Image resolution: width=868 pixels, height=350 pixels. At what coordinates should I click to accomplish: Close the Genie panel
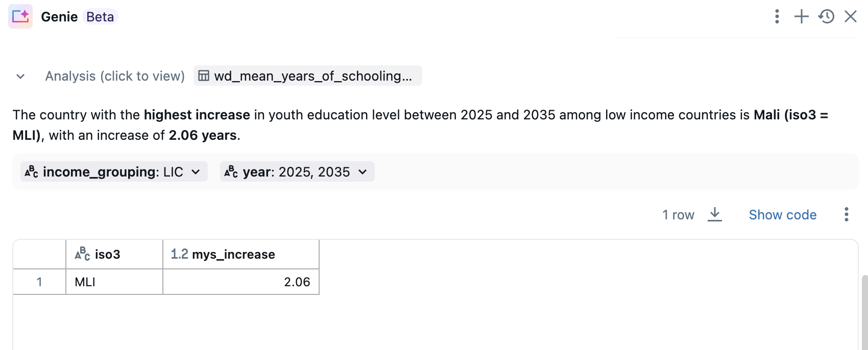(850, 16)
